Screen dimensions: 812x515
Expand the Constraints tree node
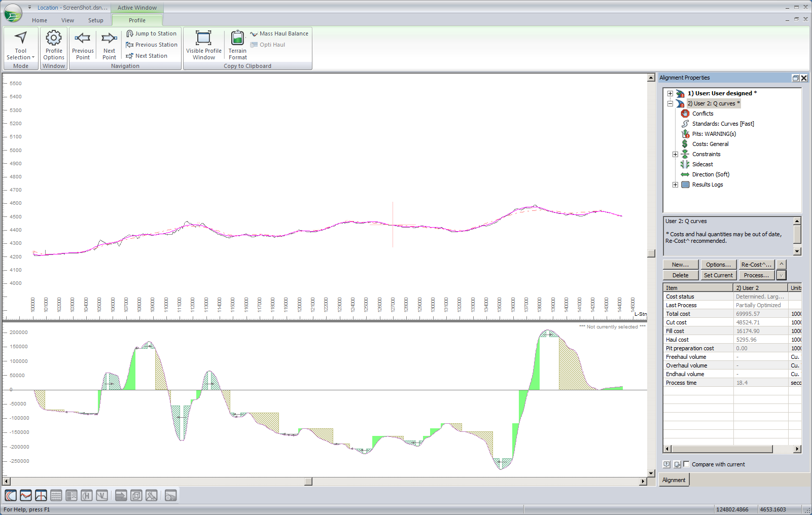click(675, 154)
